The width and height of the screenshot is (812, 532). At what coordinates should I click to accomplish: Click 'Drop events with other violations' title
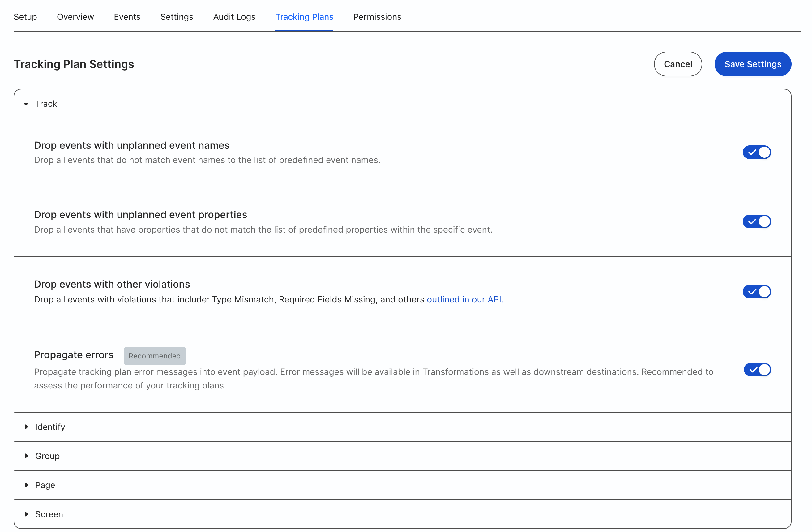(112, 284)
